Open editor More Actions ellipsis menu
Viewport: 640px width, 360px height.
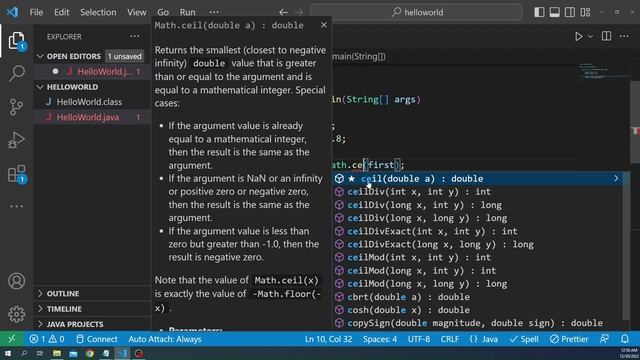point(624,36)
